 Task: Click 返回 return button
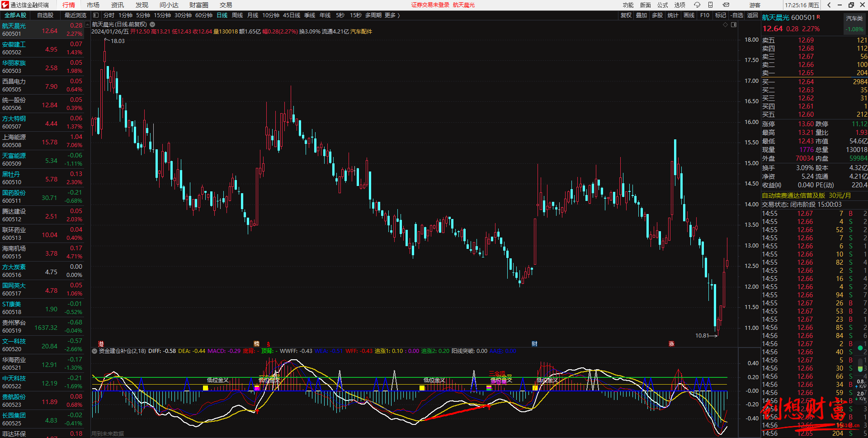pyautogui.click(x=753, y=15)
